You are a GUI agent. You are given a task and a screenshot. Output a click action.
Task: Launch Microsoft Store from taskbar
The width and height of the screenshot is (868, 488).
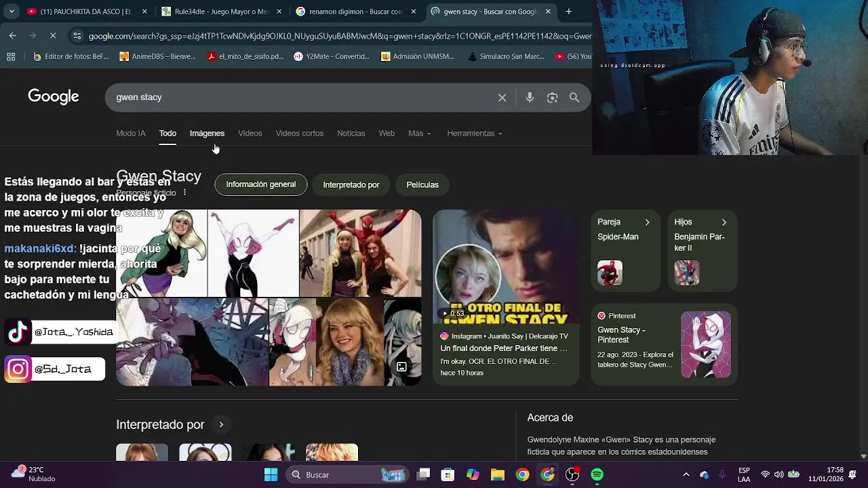coord(448,474)
